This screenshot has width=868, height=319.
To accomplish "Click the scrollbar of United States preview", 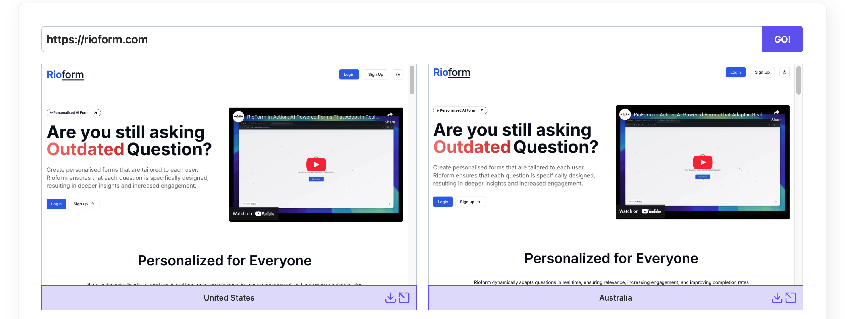I will tap(412, 80).
